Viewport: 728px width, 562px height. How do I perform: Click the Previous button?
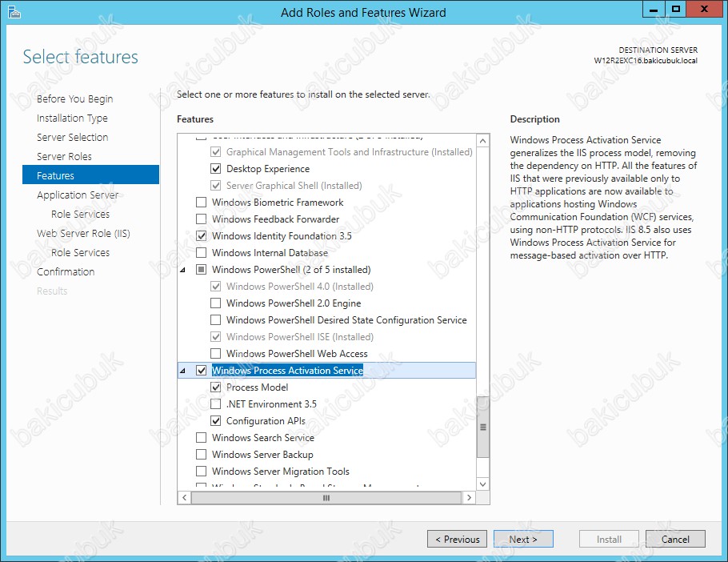click(457, 539)
